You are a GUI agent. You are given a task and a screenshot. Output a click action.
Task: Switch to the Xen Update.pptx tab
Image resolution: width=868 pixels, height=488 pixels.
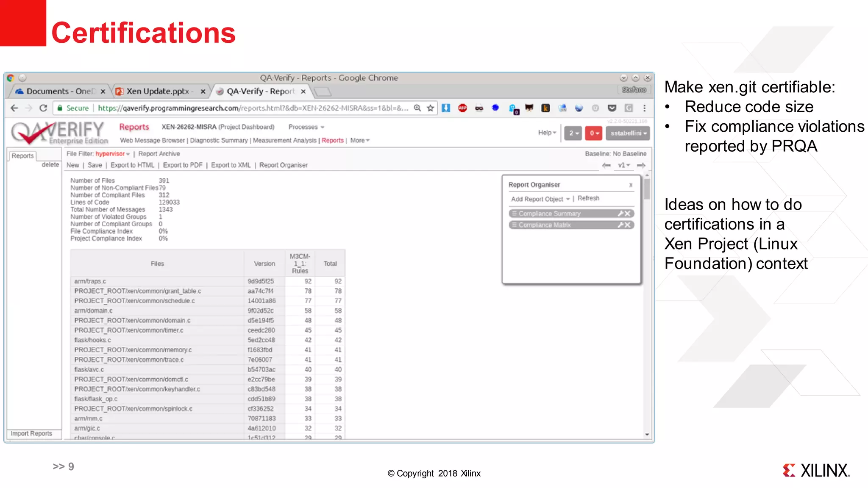[158, 91]
